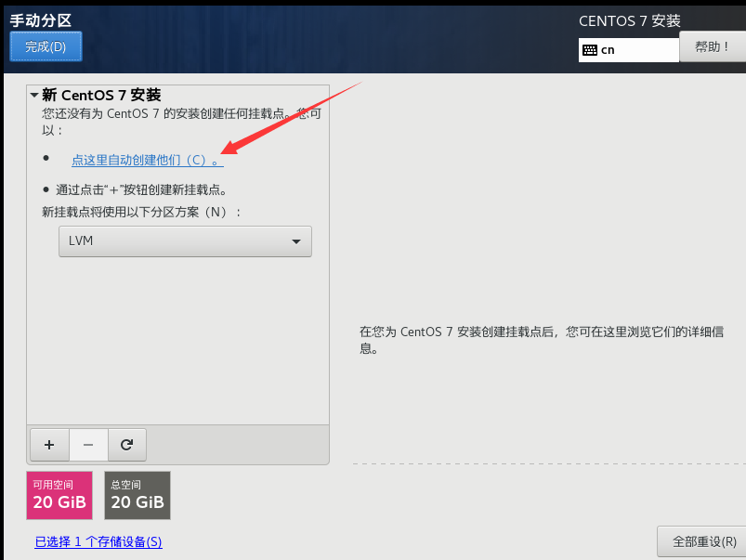Click the plus button to add mount point

pyautogui.click(x=49, y=445)
